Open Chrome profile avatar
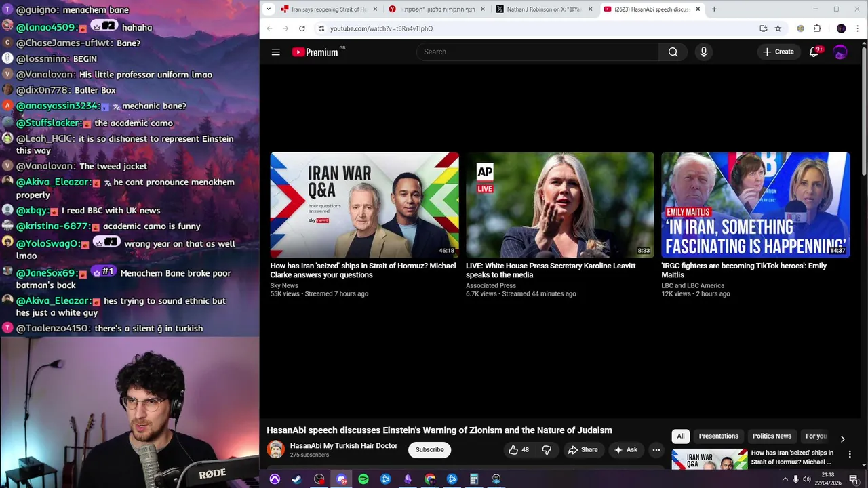Viewport: 868px width, 488px height. click(x=842, y=28)
